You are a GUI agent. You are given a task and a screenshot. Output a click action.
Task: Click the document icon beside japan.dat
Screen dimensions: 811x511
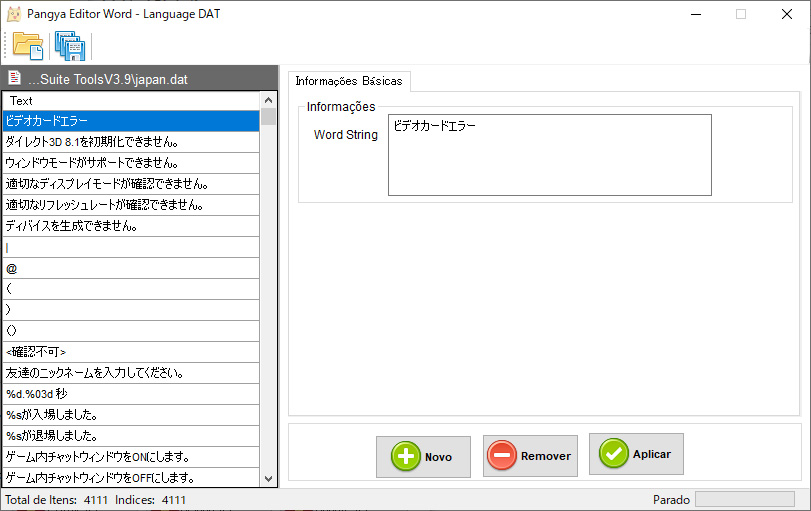(14, 78)
